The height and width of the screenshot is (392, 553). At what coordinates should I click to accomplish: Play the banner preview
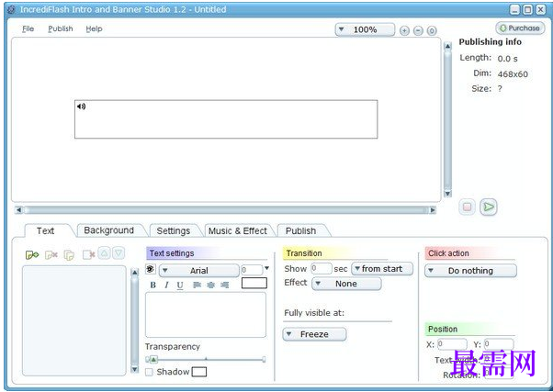click(x=489, y=207)
